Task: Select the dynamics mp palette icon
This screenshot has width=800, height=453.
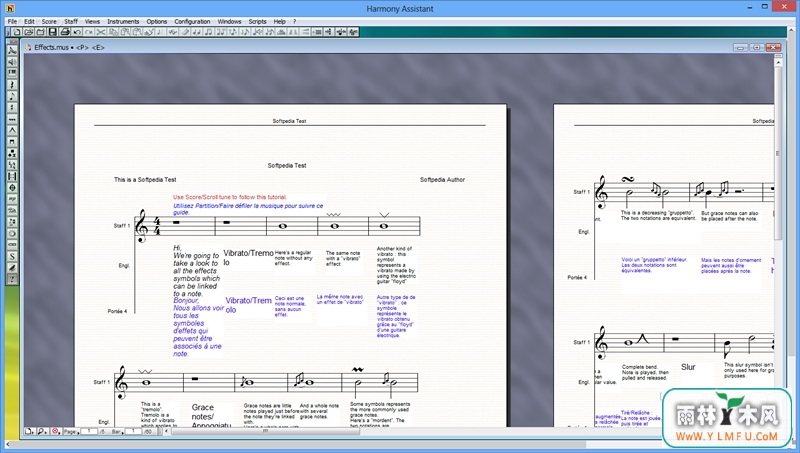Action: [12, 199]
